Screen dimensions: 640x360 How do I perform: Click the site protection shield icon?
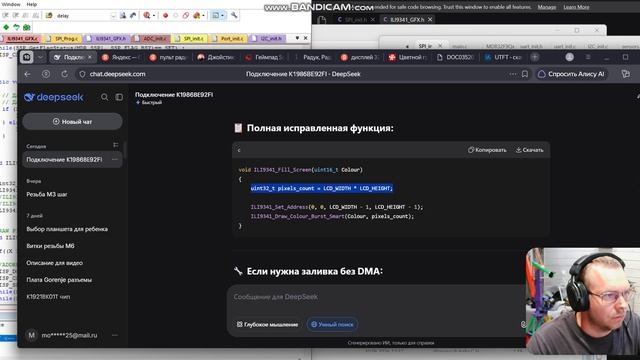tap(82, 74)
